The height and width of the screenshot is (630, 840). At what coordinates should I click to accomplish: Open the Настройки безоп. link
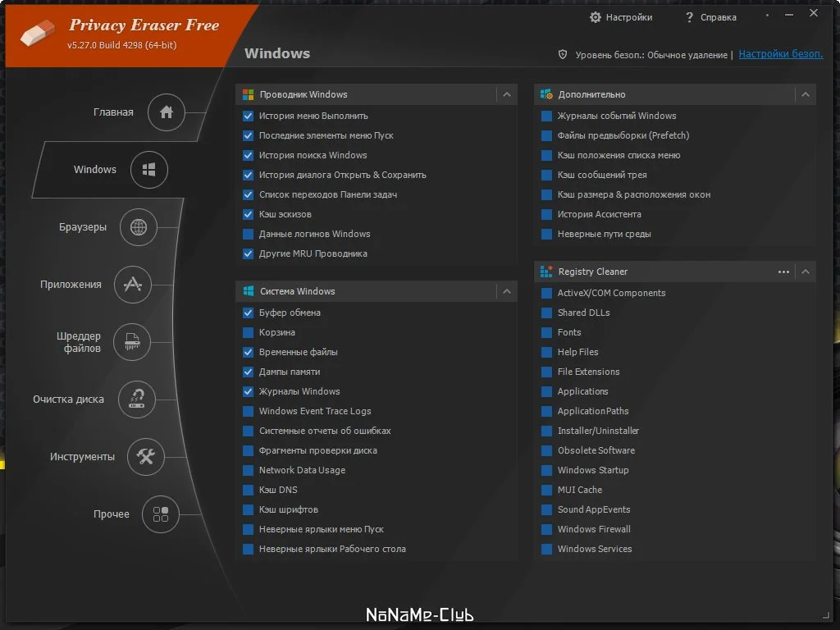(x=781, y=54)
